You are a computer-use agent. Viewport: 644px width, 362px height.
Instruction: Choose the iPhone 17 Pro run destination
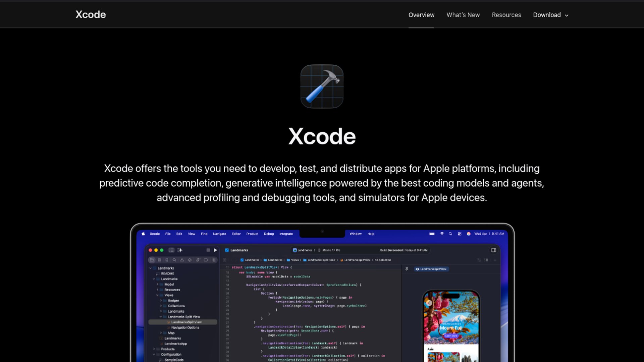coord(329,250)
